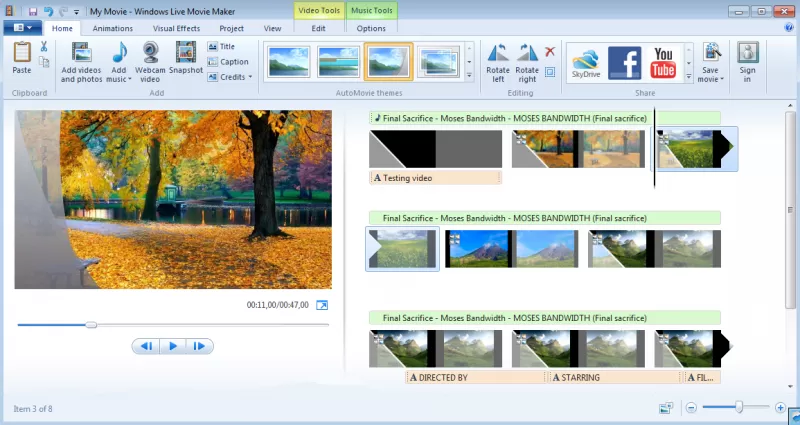
Task: Switch to the Animations tab
Action: pyautogui.click(x=113, y=29)
